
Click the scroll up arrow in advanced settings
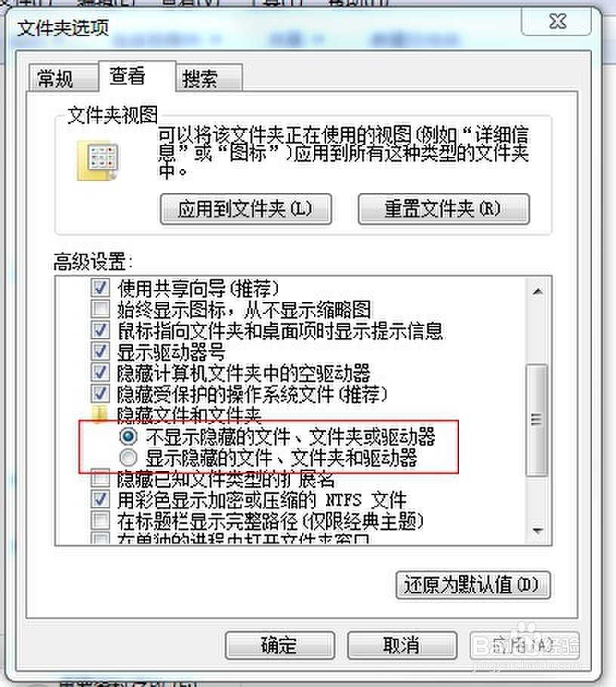tap(537, 291)
